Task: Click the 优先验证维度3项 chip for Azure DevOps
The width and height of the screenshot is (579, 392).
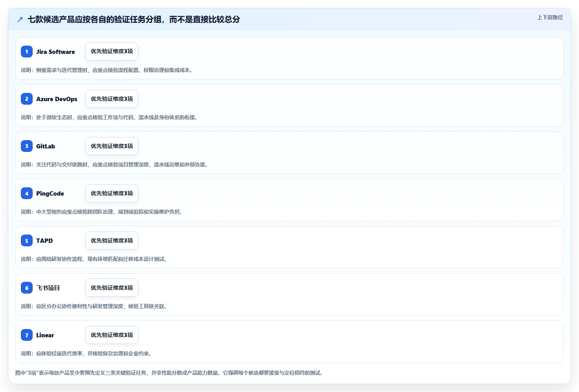Action: 112,99
